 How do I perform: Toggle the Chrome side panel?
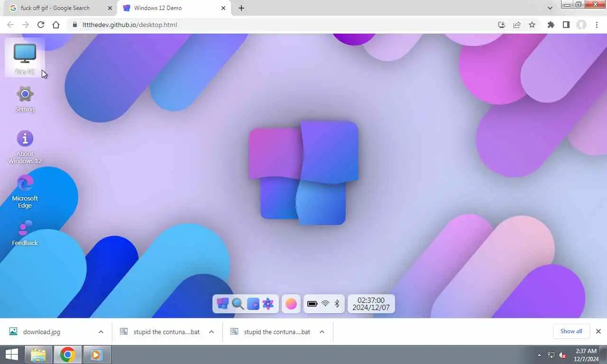coord(566,25)
